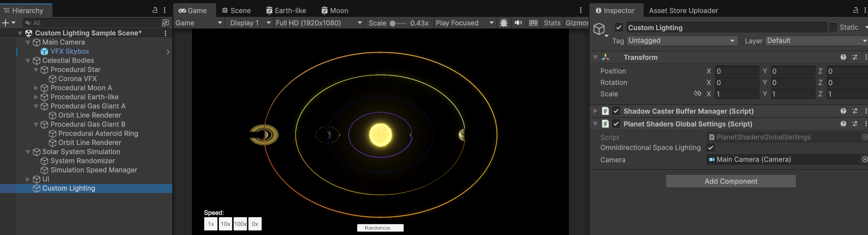Viewport: 868px width, 235px height.
Task: Open the Tag Untagged dropdown
Action: (x=682, y=41)
